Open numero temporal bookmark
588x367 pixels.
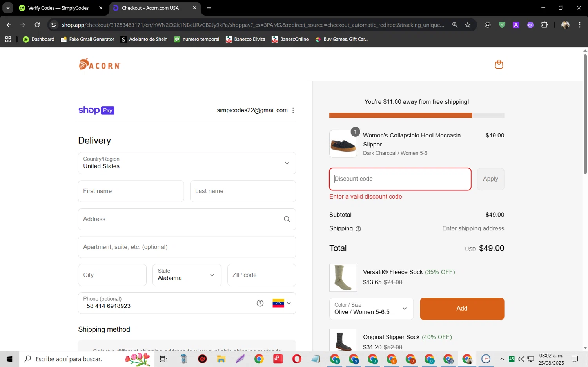click(x=197, y=39)
